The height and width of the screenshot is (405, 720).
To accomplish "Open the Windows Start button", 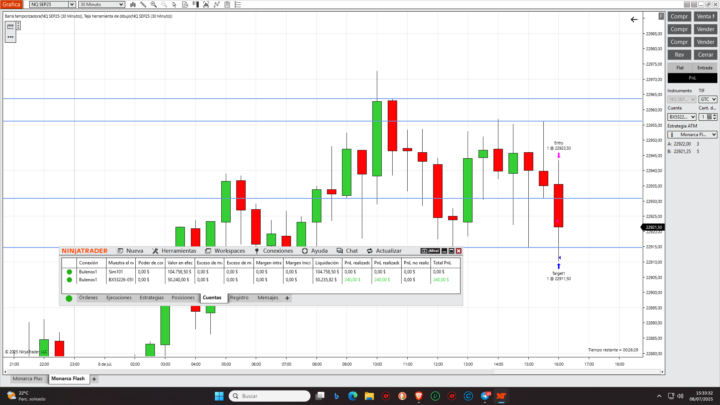I will 219,396.
